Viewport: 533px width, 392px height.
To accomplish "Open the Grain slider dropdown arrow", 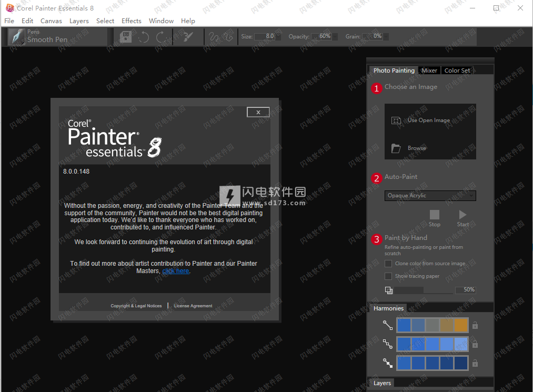I will click(386, 37).
